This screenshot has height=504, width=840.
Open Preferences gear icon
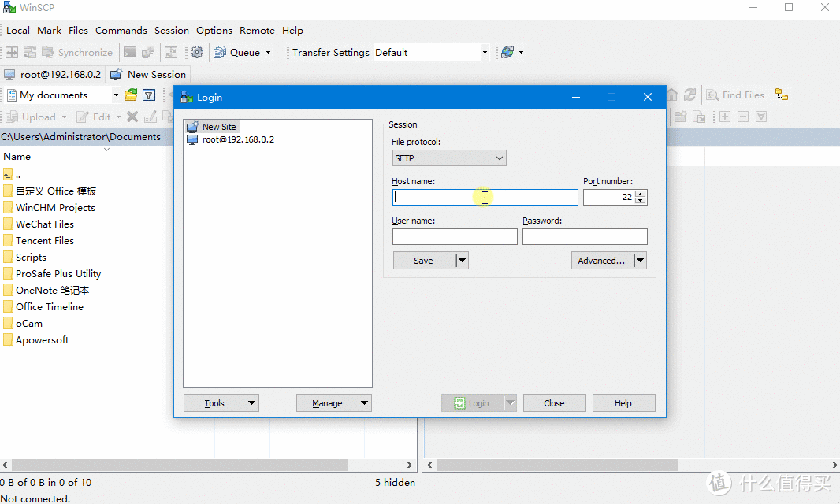[x=197, y=52]
